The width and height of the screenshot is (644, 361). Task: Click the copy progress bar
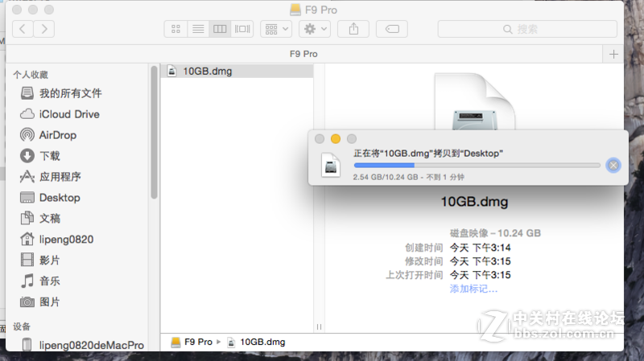point(477,166)
